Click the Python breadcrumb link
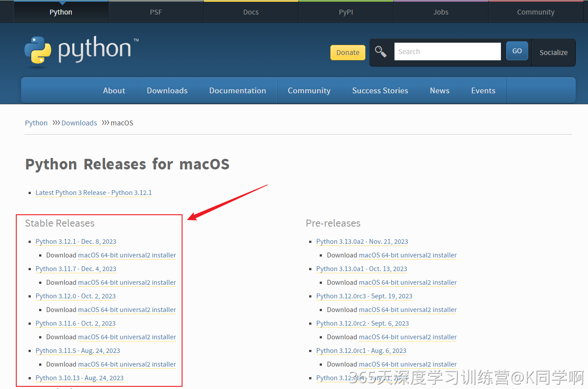 click(36, 123)
